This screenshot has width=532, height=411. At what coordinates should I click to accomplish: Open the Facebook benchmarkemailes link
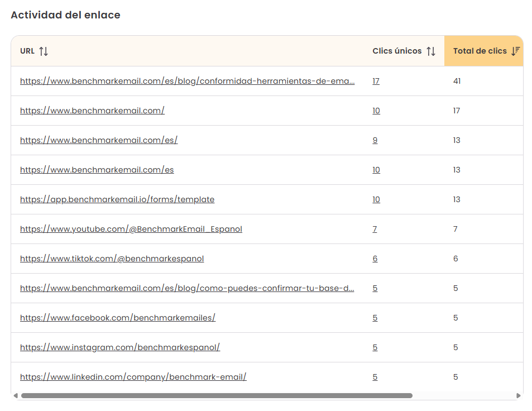(x=118, y=318)
